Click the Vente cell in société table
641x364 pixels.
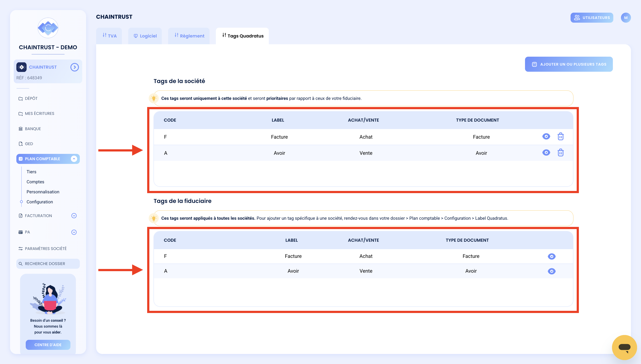tap(366, 153)
